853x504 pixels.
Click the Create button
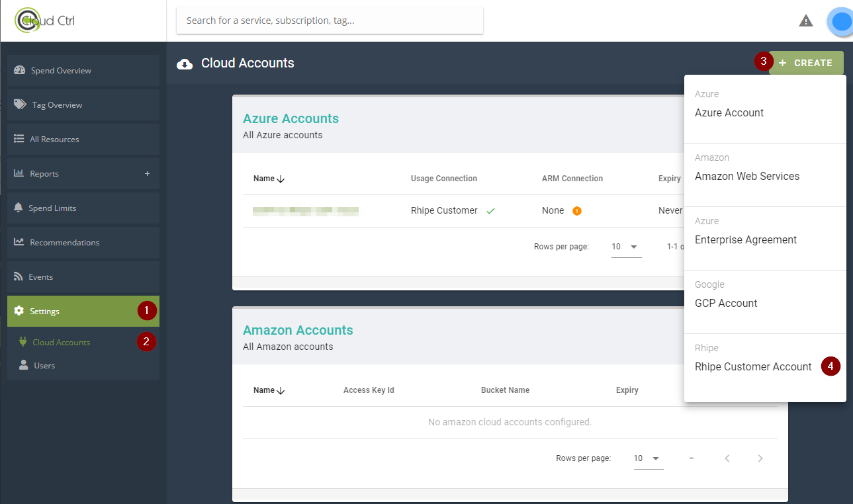(x=806, y=63)
